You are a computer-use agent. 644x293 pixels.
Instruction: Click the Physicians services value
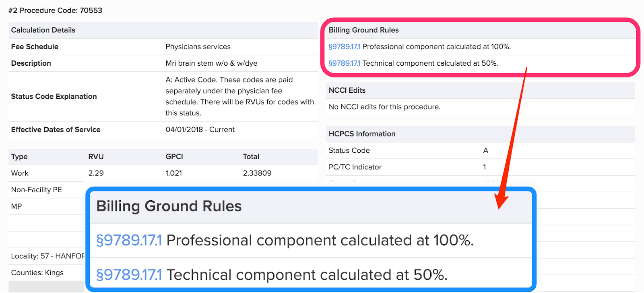click(x=198, y=47)
